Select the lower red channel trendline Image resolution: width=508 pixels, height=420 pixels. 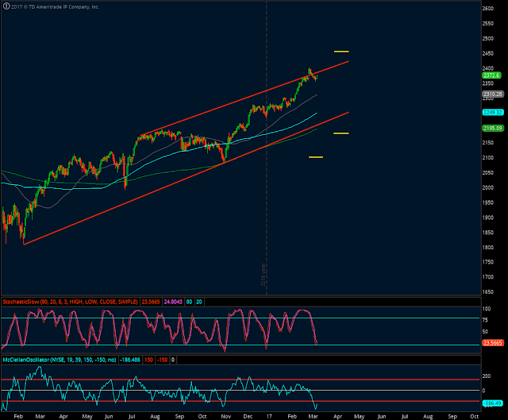pos(187,178)
